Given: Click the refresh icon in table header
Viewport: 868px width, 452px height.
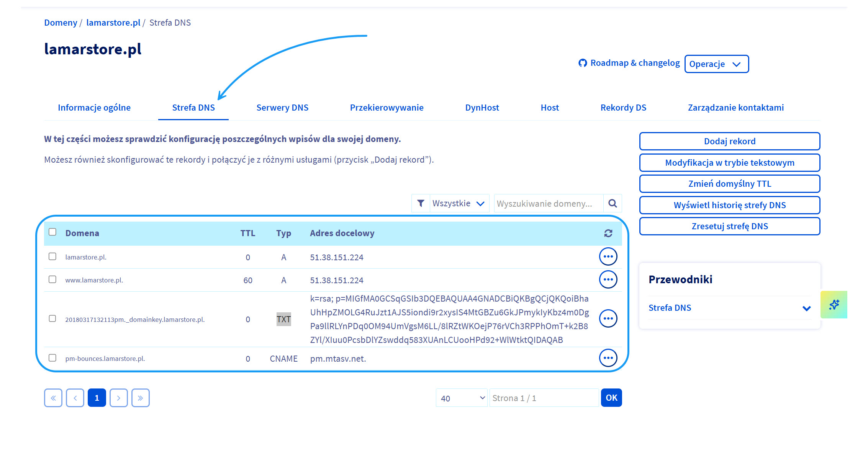Looking at the screenshot, I should click(608, 233).
